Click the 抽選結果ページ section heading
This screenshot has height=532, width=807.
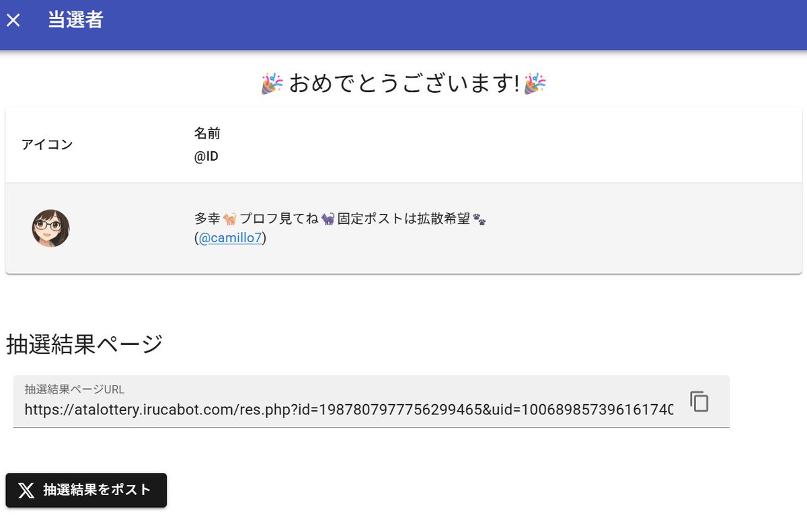(x=85, y=344)
